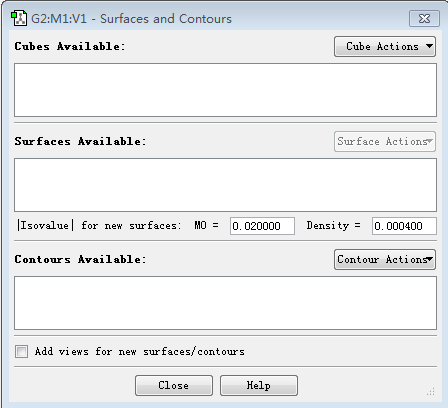Click the GaussView molecule icon in title bar
Viewport: 448px width, 408px height.
pyautogui.click(x=19, y=18)
